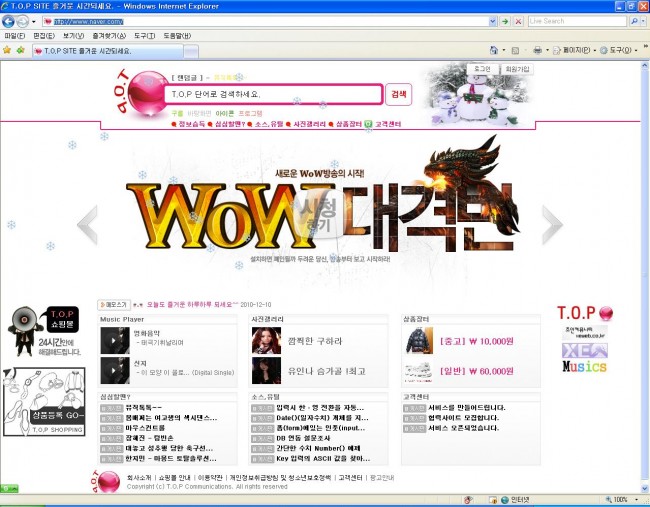Click the green Go arrow icon

(505, 21)
